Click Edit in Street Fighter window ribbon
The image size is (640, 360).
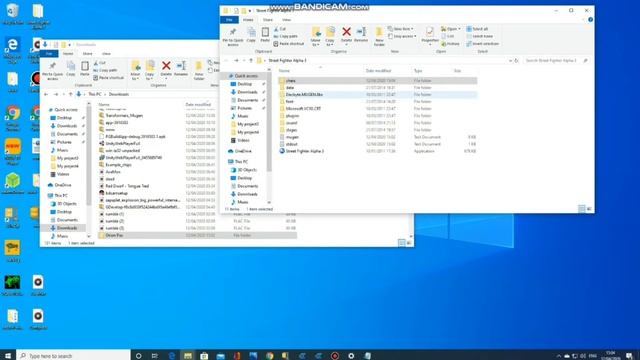(x=448, y=36)
